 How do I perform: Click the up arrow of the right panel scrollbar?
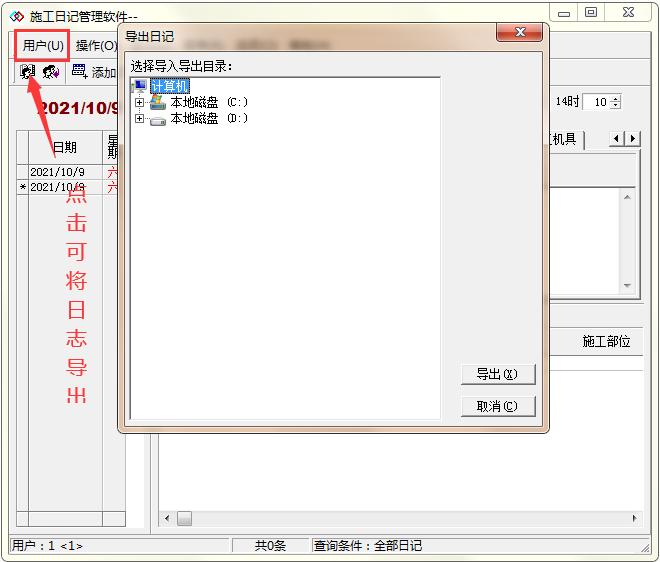[627, 197]
